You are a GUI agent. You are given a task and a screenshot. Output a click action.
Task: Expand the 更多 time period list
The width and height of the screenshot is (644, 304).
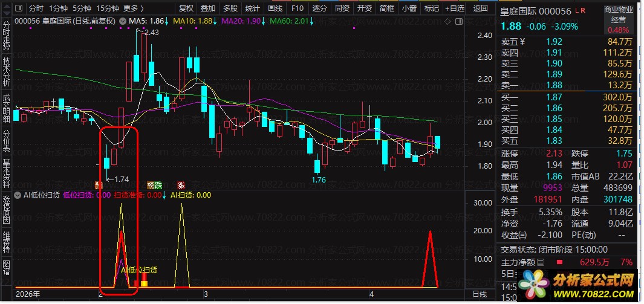pos(133,8)
